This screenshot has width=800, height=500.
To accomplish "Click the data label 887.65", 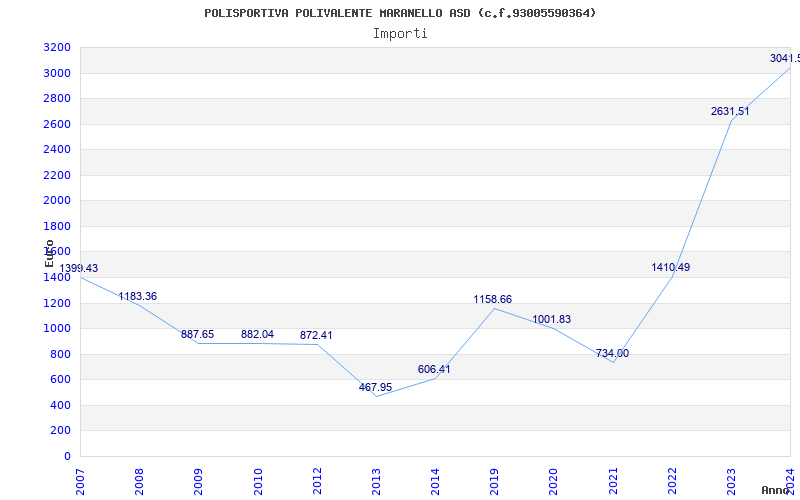I will tap(197, 335).
